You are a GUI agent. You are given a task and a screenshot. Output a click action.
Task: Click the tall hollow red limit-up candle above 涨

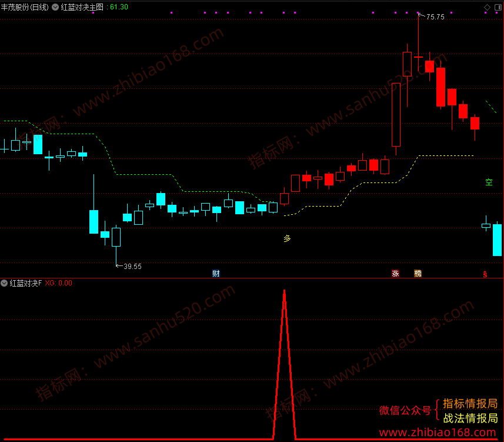click(396, 115)
